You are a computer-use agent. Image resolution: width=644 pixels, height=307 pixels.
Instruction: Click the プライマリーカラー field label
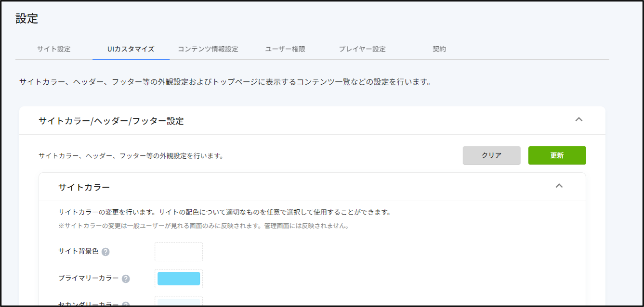coord(88,278)
